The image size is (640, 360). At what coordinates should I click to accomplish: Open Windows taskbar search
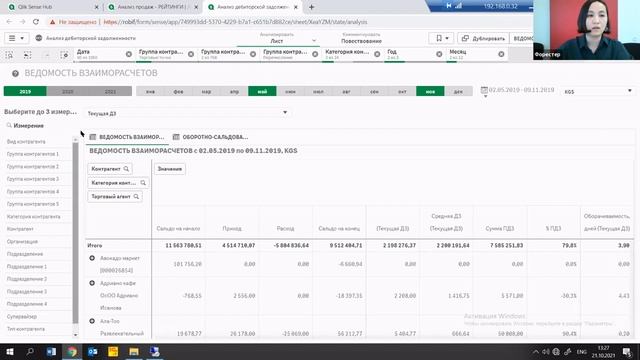click(30, 352)
